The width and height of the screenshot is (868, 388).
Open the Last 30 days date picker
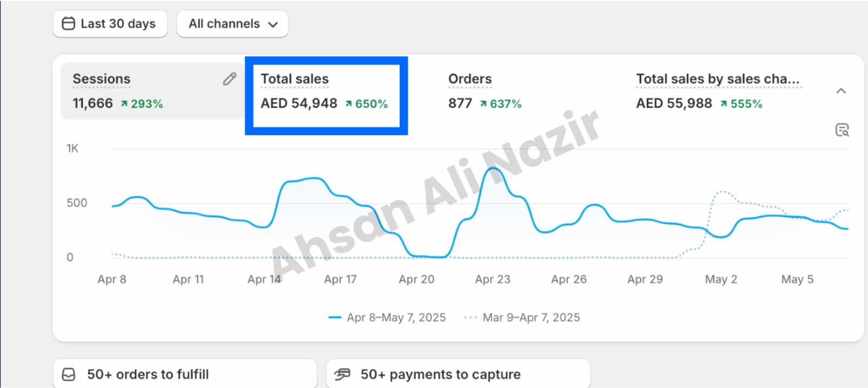tap(110, 24)
